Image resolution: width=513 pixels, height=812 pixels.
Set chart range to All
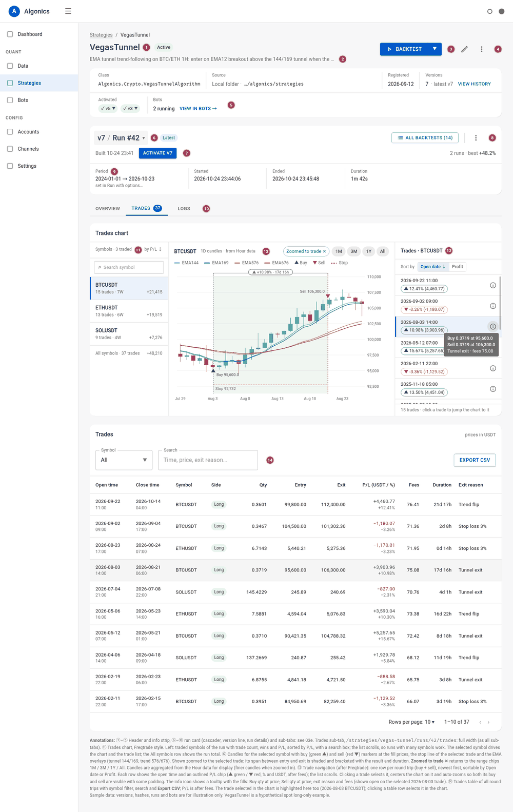[383, 251]
